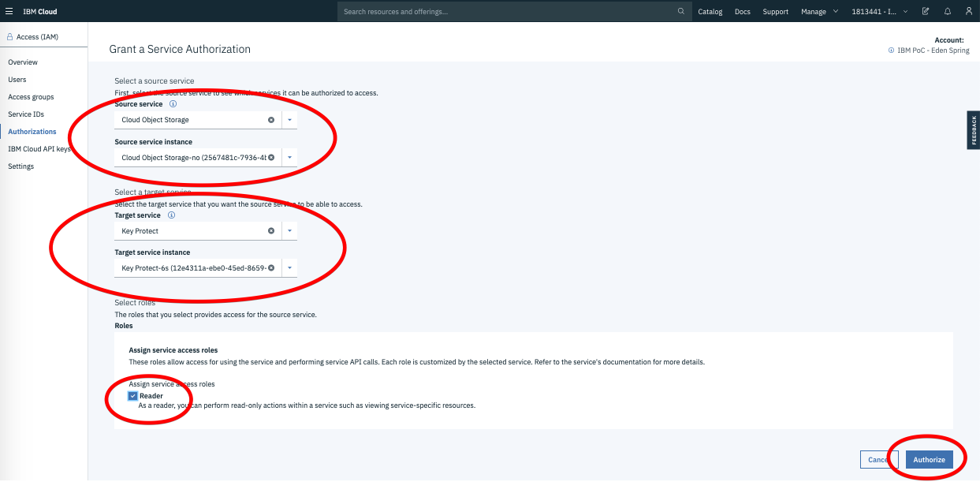The width and height of the screenshot is (980, 482).
Task: Open the Catalog menu item
Action: [710, 12]
